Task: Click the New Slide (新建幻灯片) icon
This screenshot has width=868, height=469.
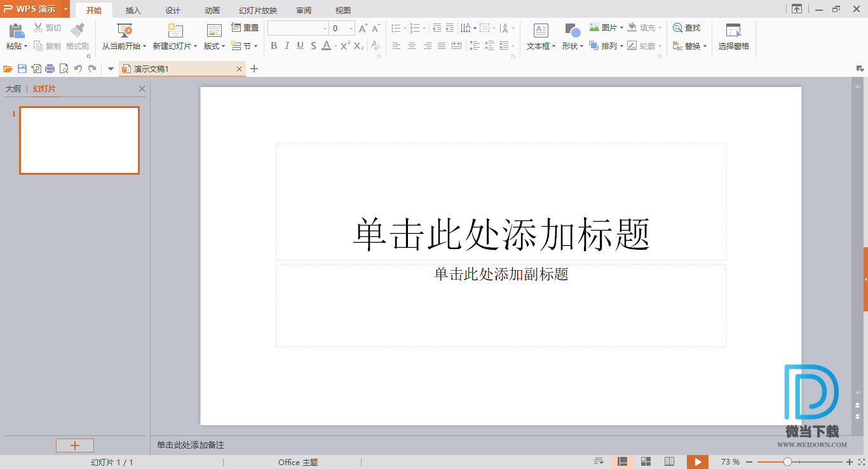Action: [x=175, y=30]
